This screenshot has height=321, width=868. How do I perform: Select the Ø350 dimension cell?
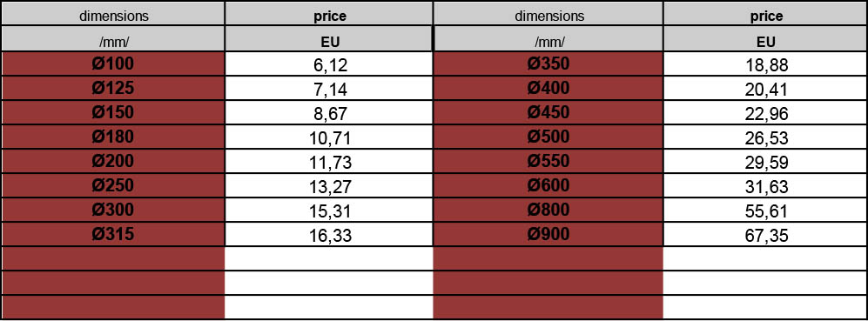(x=548, y=64)
